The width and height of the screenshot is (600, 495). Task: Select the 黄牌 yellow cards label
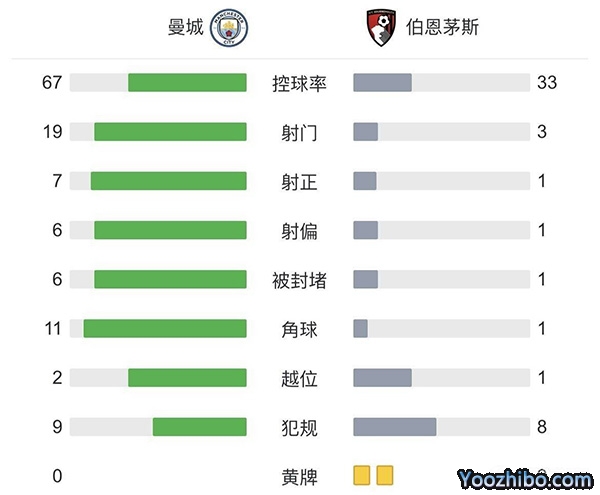pos(299,476)
